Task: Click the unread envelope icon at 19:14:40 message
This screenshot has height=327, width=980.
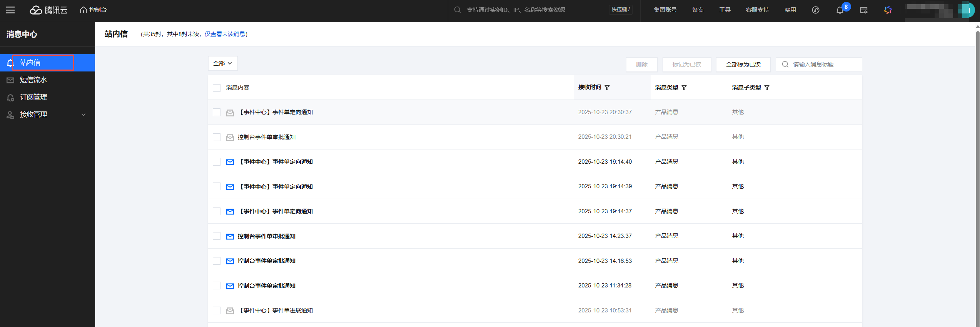Action: tap(230, 162)
